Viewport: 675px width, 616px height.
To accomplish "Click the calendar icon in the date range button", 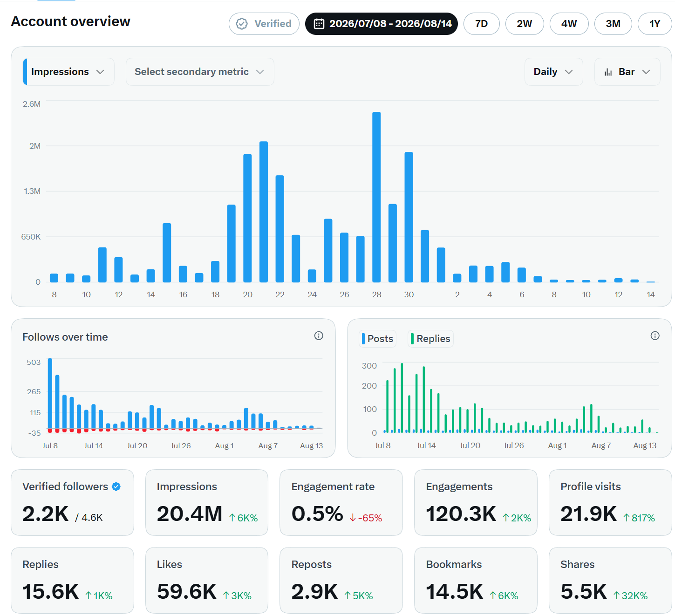I will click(319, 24).
